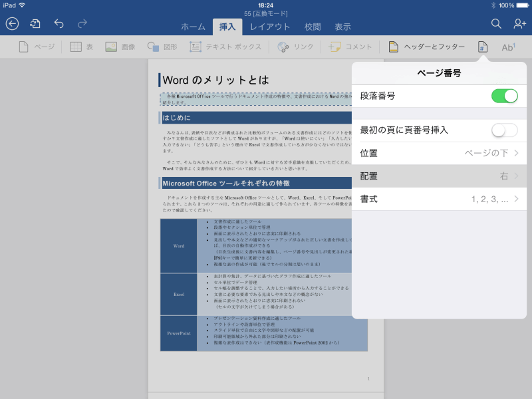Tap the Bluetooth status icon
This screenshot has height=399, width=532.
point(493,5)
